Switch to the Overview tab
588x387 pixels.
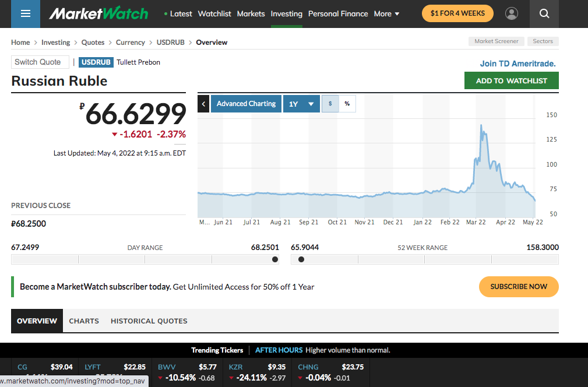click(x=37, y=321)
